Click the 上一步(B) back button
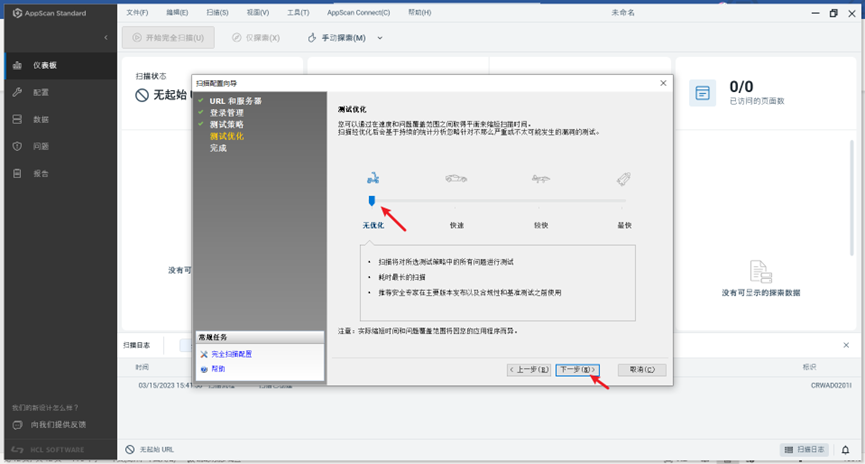The image size is (865, 464). [528, 370]
